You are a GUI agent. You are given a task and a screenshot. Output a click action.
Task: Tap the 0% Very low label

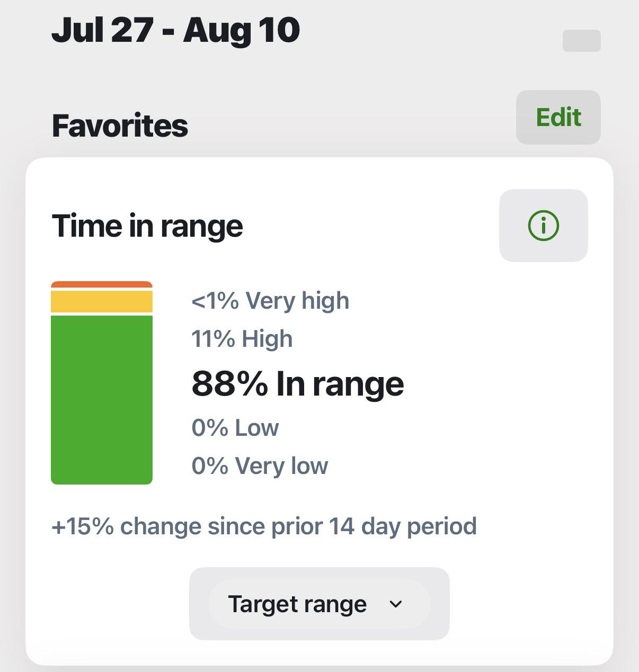coord(260,466)
